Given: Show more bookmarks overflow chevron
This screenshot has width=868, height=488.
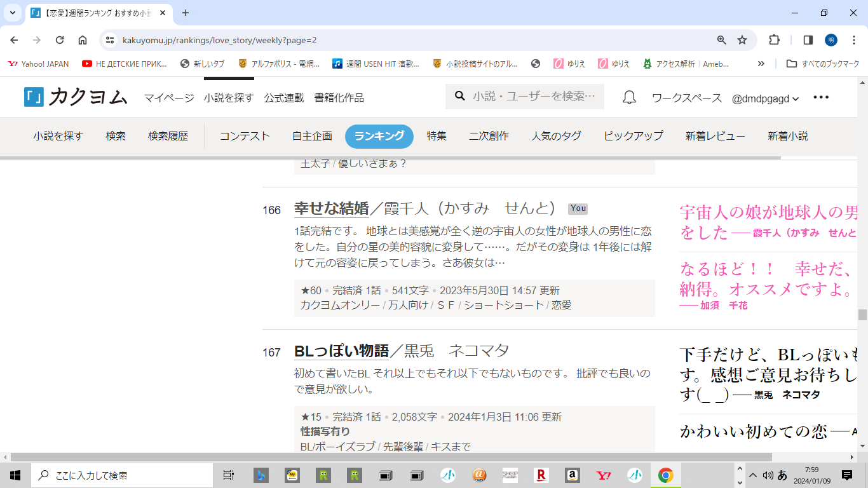Looking at the screenshot, I should point(761,64).
